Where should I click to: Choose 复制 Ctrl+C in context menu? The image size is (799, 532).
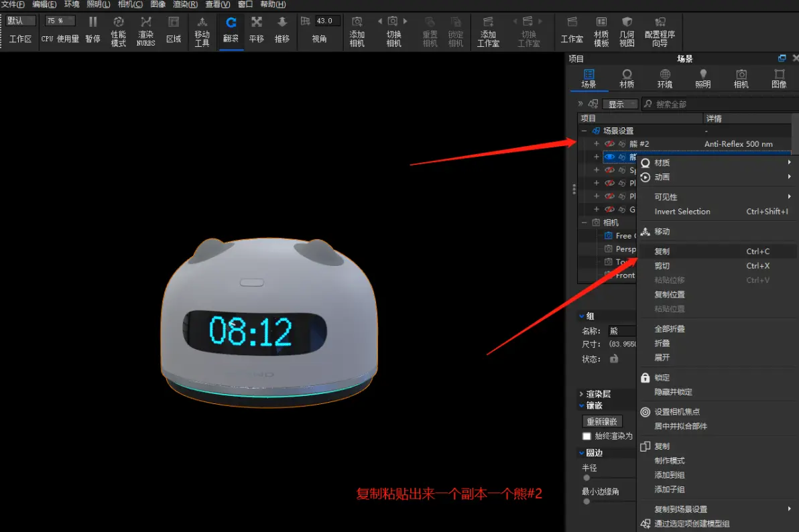point(717,251)
